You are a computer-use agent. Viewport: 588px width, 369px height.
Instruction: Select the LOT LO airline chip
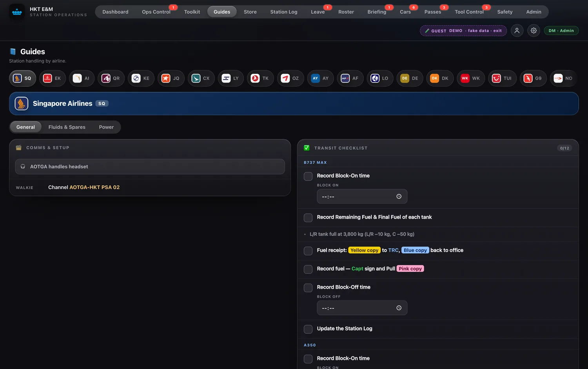pos(380,78)
